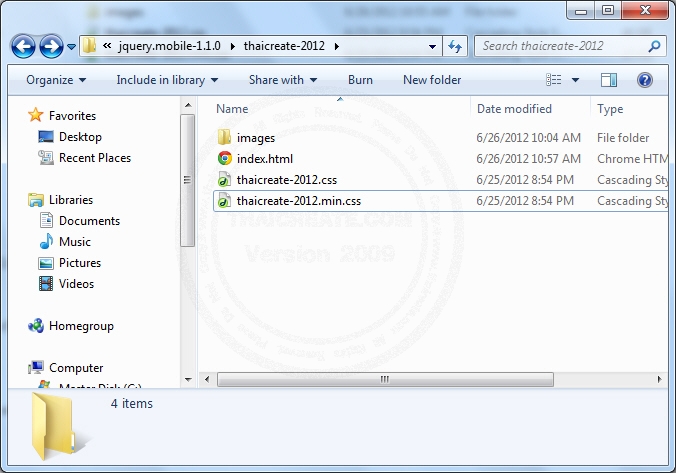Go back with the Back arrow button
Screen dimensions: 676x473
click(x=23, y=46)
